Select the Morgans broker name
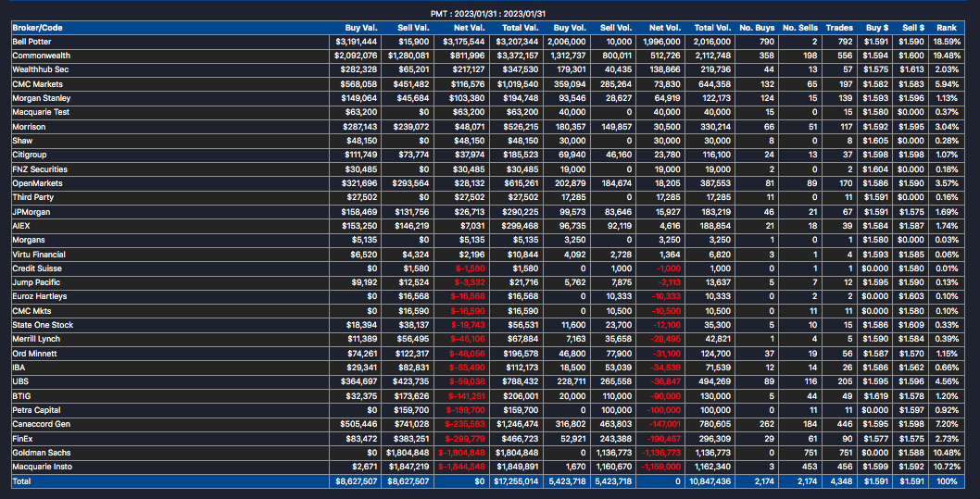 coord(29,241)
